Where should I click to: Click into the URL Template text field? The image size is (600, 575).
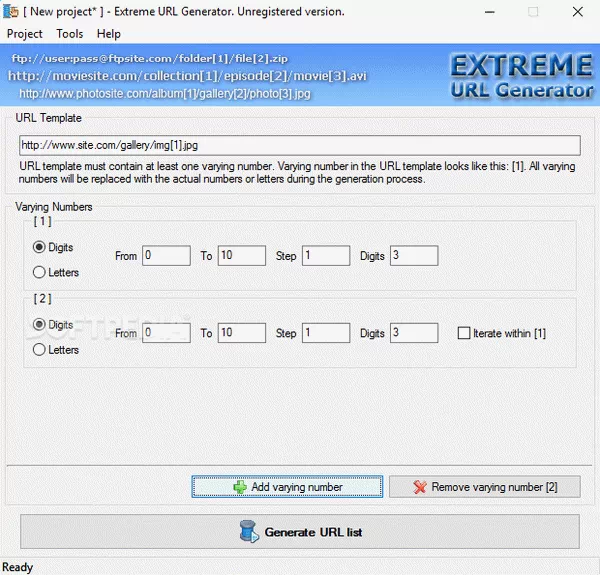point(300,145)
